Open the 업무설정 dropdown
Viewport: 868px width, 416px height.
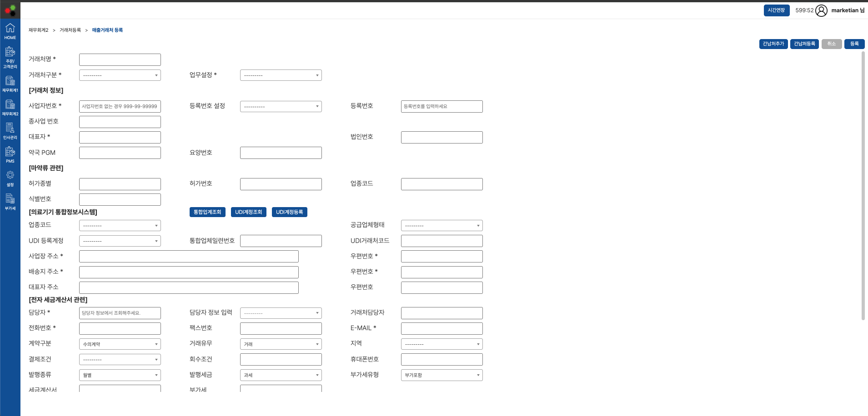pyautogui.click(x=281, y=75)
